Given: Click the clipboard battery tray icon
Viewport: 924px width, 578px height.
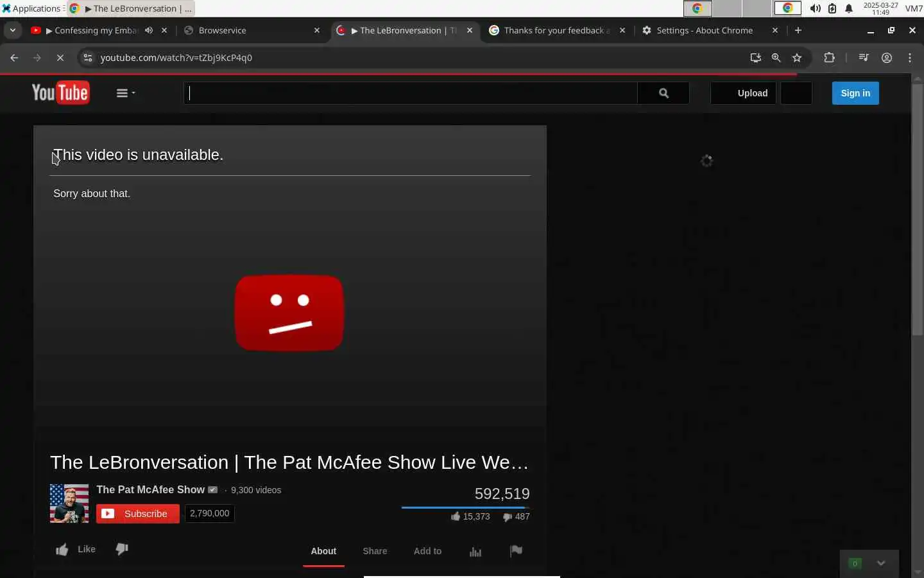Looking at the screenshot, I should click(832, 8).
